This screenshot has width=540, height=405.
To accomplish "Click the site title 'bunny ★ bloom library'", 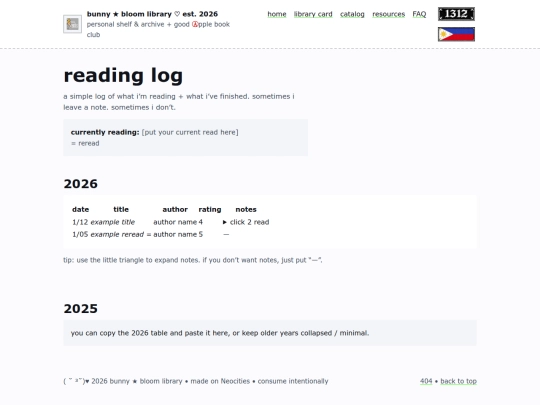I will [x=129, y=14].
